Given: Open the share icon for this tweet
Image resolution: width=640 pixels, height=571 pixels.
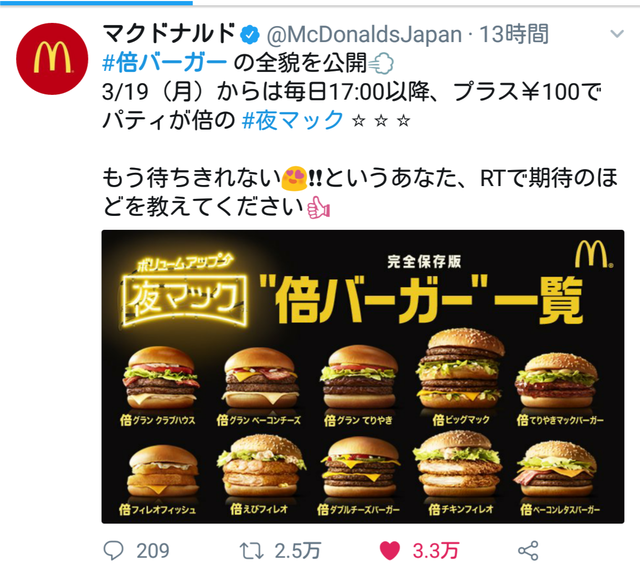Looking at the screenshot, I should 528,551.
